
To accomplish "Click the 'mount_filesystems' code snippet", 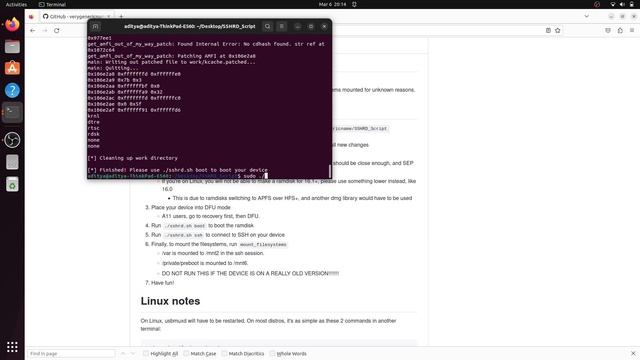I will [263, 244].
